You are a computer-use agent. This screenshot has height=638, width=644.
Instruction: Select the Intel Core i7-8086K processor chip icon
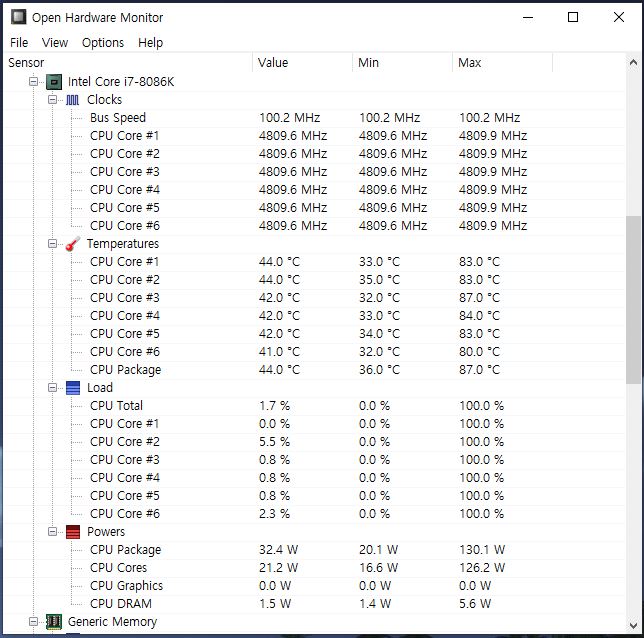pos(54,82)
